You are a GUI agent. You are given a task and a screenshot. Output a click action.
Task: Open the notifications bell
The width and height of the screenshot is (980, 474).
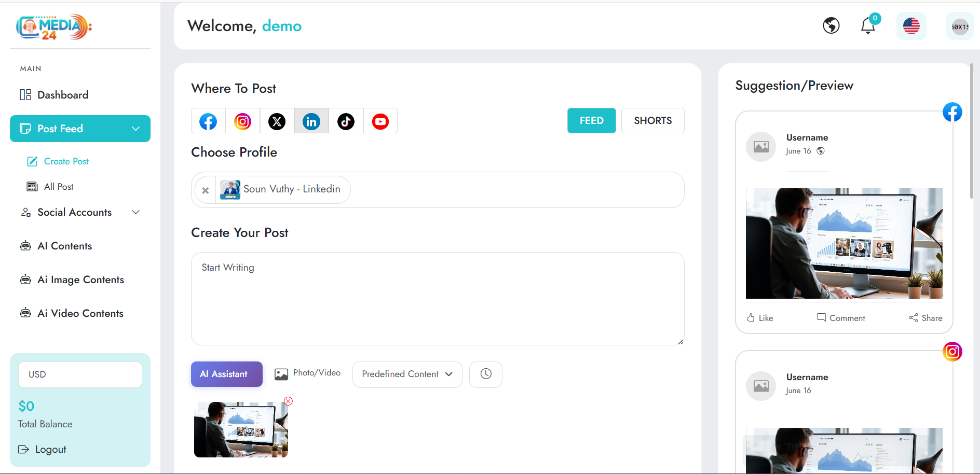pyautogui.click(x=868, y=25)
